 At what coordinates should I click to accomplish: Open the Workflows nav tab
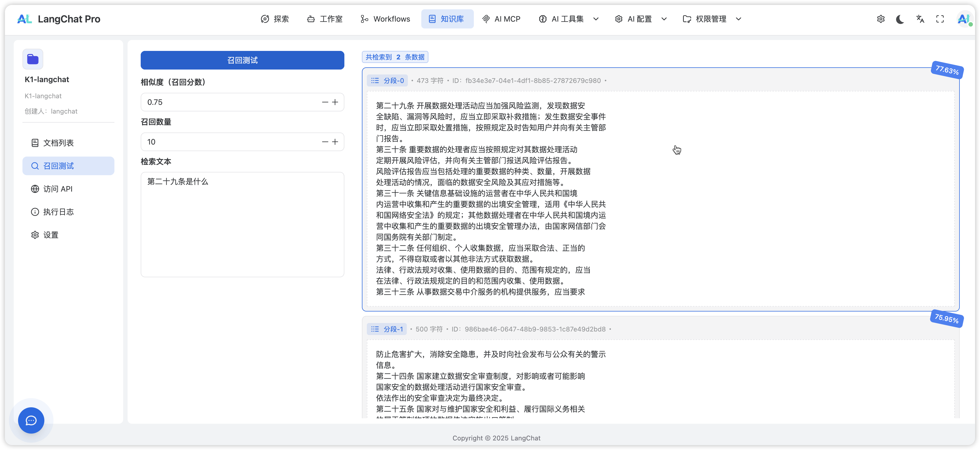tap(385, 19)
